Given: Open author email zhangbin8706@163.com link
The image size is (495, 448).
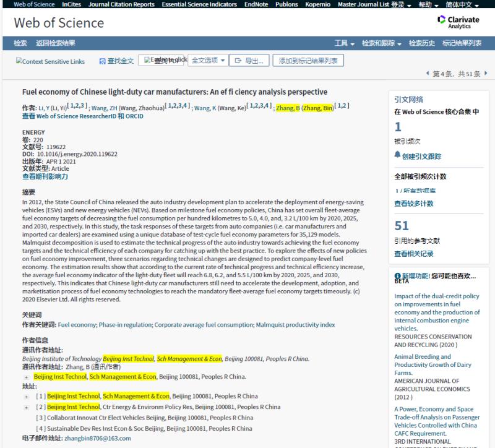Looking at the screenshot, I should point(98,438).
